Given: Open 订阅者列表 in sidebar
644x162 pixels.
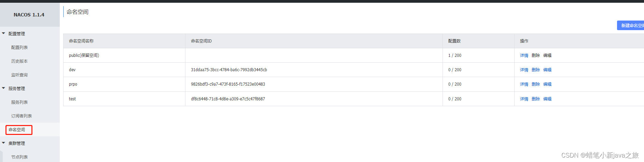Looking at the screenshot, I should click(x=22, y=116).
